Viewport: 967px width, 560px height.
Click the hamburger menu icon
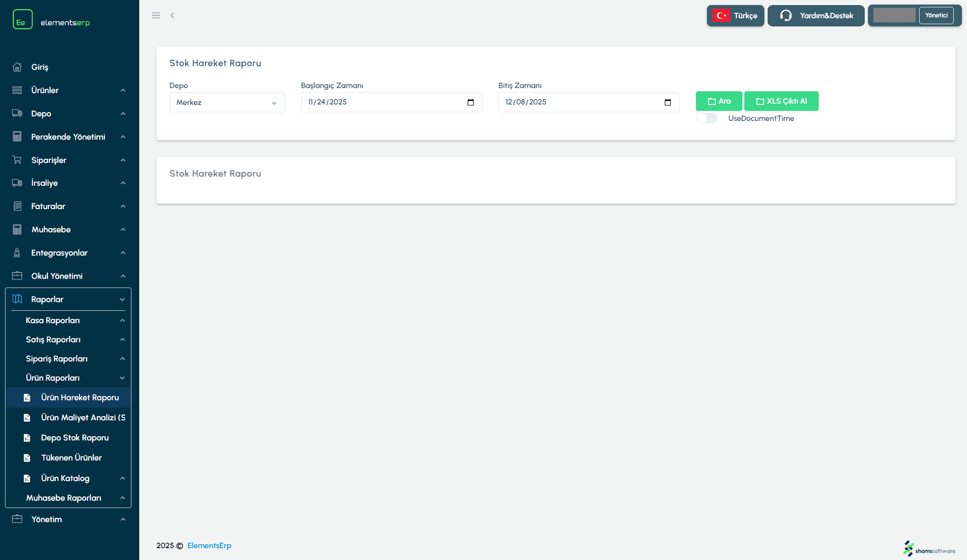coord(156,16)
